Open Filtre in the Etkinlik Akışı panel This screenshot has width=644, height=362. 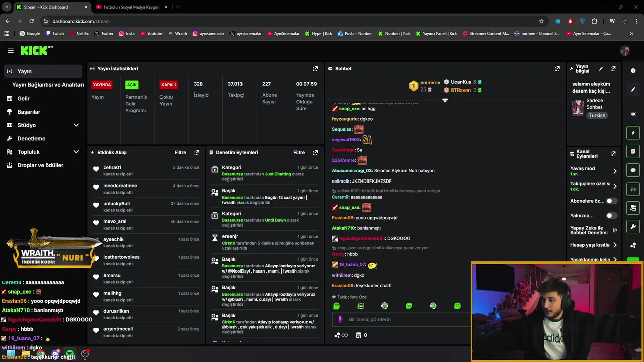(x=180, y=152)
